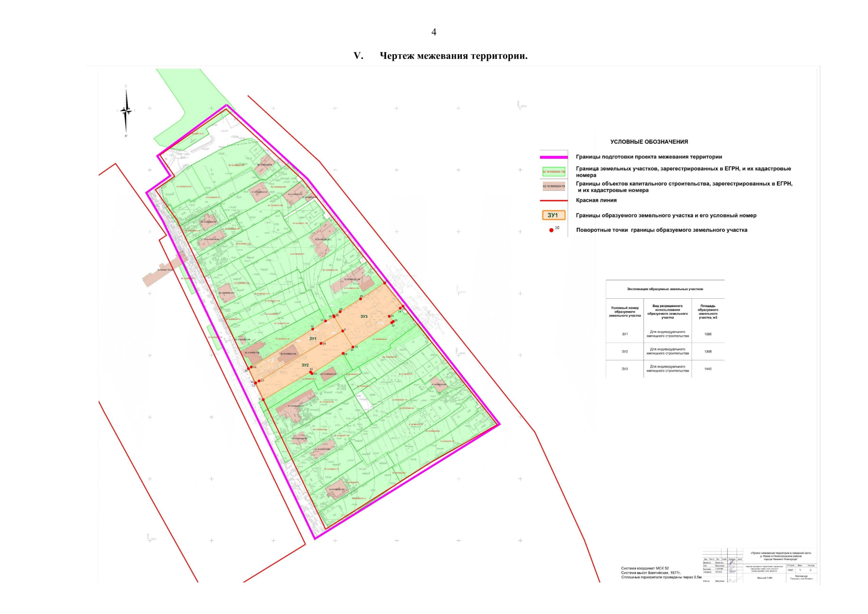Click the north arrow compass symbol

[x=126, y=111]
